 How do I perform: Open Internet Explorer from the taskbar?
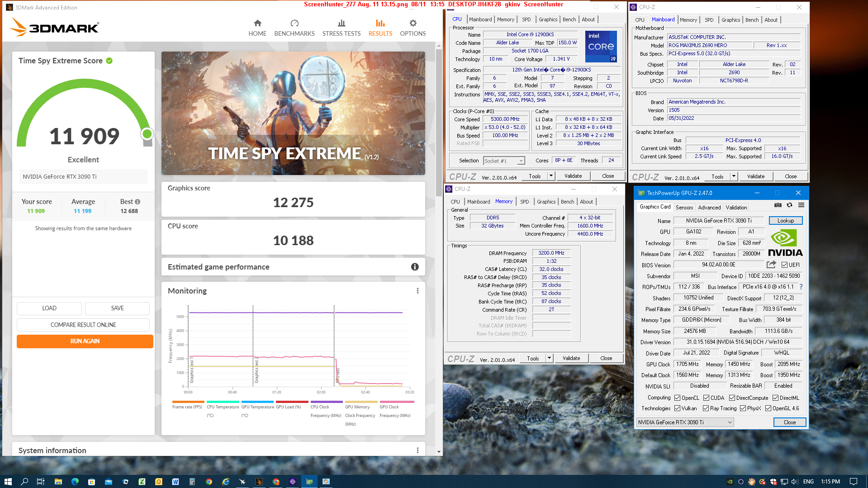(226, 481)
